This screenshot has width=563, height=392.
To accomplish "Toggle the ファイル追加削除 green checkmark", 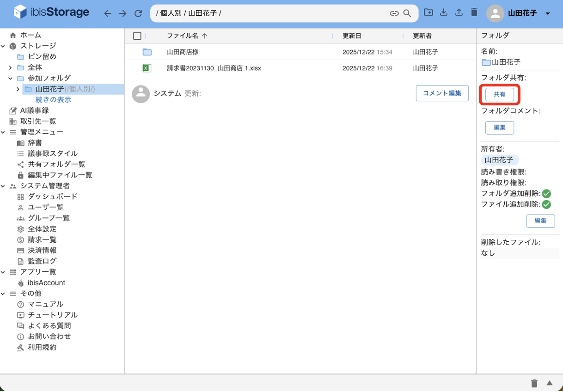I will click(x=546, y=204).
